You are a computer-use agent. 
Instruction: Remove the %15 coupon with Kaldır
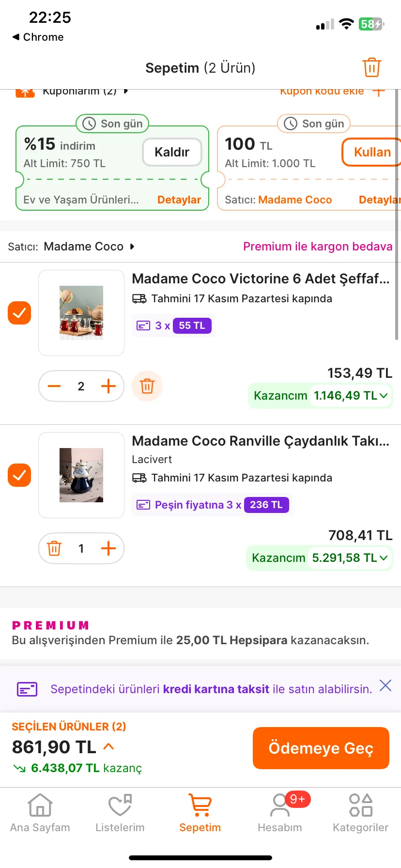[x=172, y=152]
